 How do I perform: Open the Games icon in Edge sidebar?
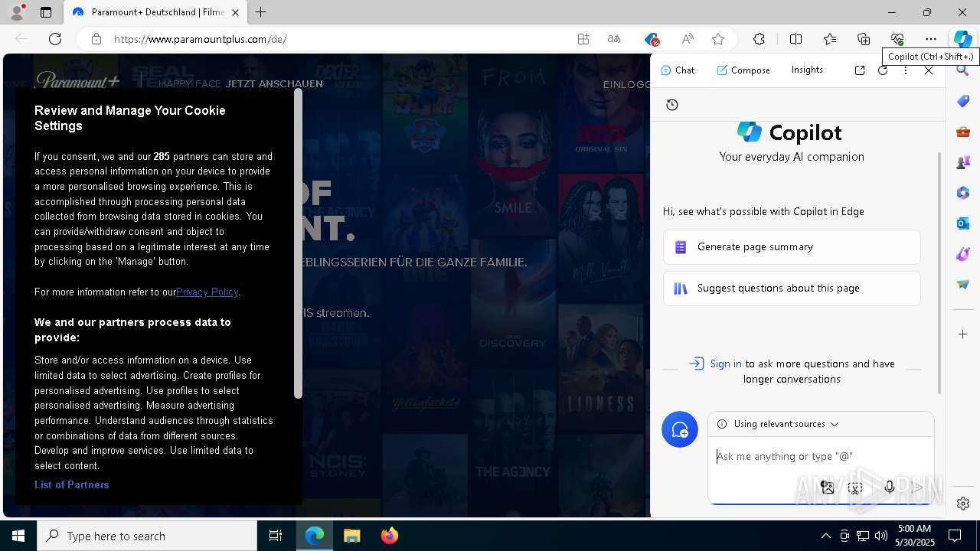point(963,162)
